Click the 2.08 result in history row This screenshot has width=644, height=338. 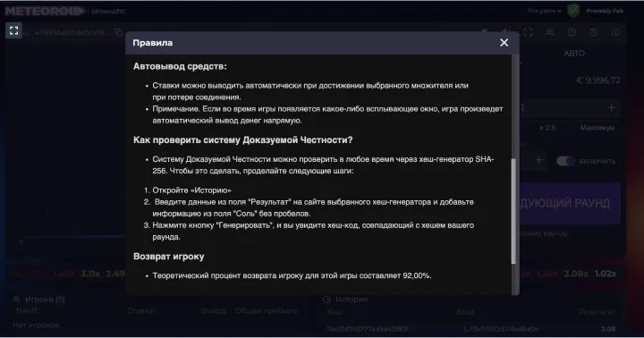coord(608,329)
